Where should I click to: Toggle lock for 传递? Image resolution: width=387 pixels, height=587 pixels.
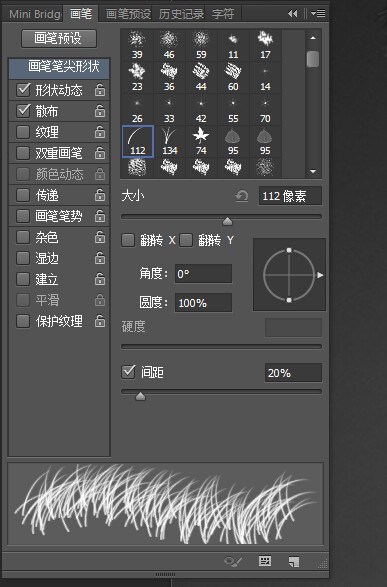tap(100, 195)
